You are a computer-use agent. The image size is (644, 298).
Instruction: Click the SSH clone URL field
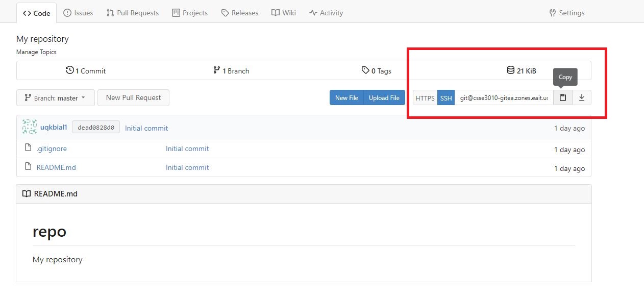(504, 97)
